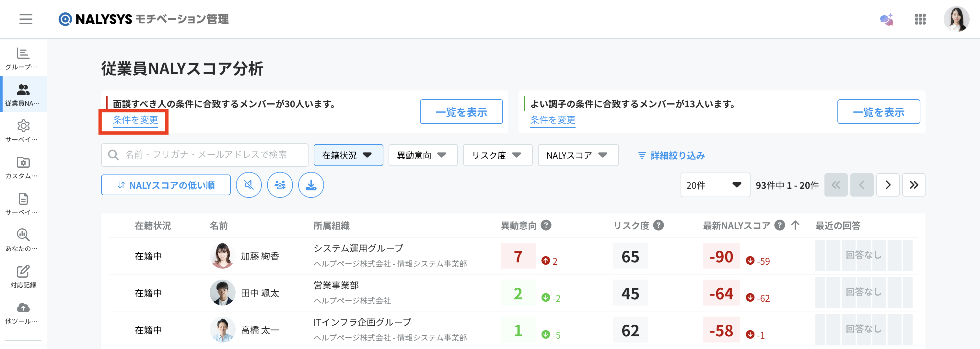The image size is (980, 349).
Task: Click 回答なし cell in 加藤 絢香 row
Action: [864, 255]
